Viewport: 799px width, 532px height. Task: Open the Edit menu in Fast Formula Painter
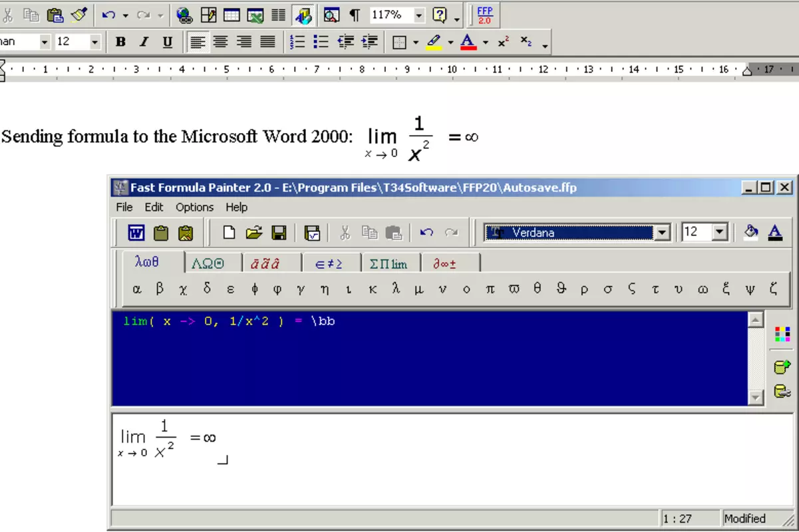(x=154, y=207)
